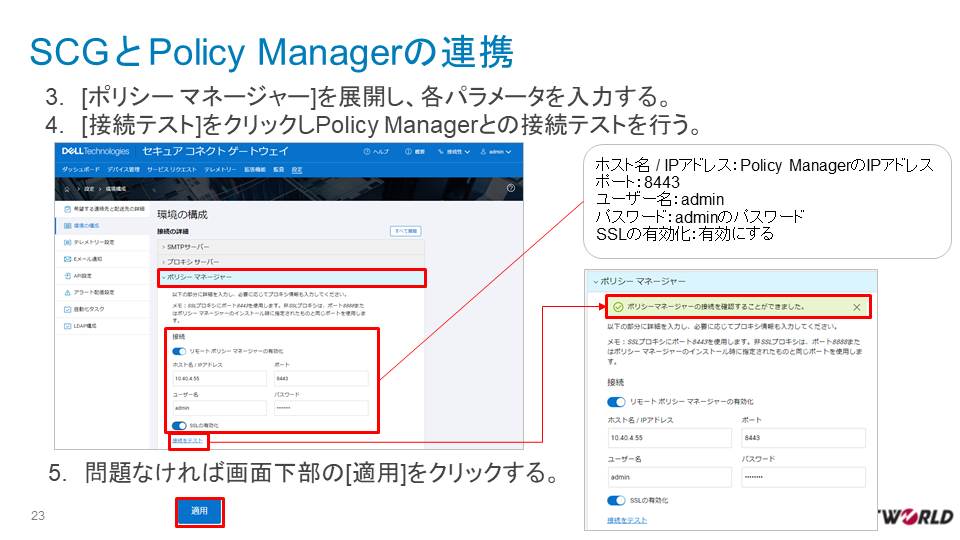960x540 pixels.
Task: Collapse ポリシーマネージャー section in main screenshot
Action: pyautogui.click(x=291, y=277)
